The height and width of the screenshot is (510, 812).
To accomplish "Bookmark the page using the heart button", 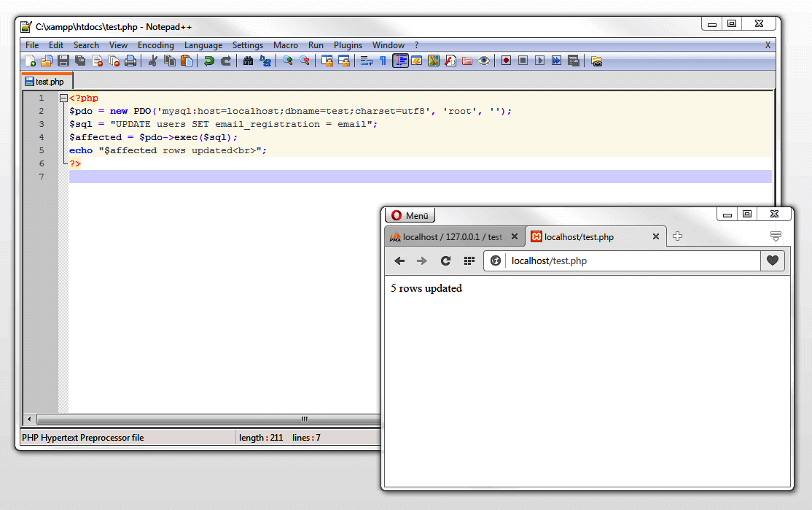I will tap(772, 260).
